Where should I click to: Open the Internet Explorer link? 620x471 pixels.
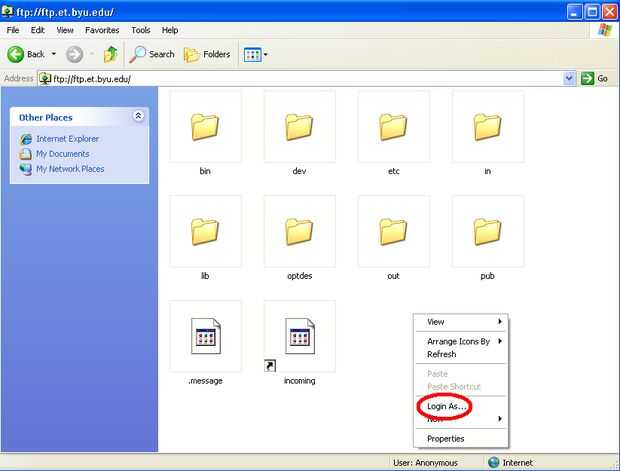coord(67,139)
